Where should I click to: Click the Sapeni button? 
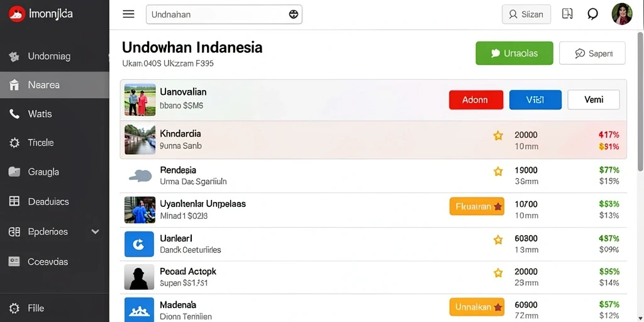point(592,53)
